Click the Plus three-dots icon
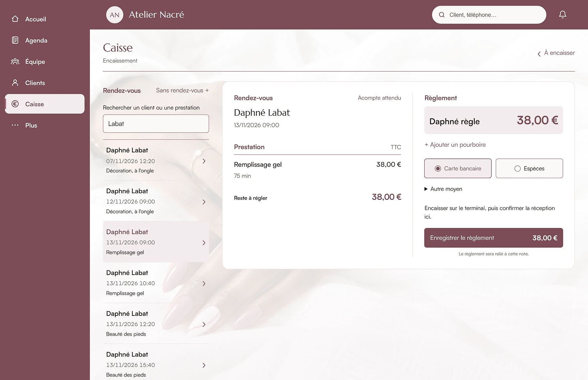Screen dimensions: 588x380 point(15,125)
